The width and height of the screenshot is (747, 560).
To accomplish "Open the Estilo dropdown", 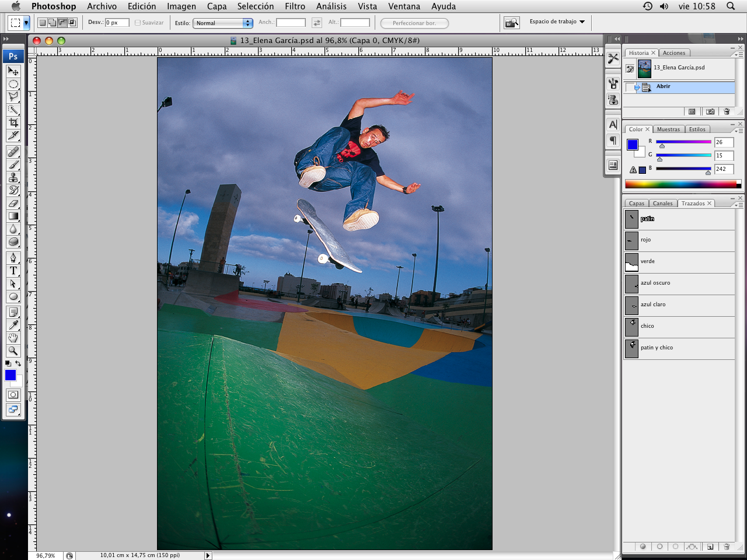I will pyautogui.click(x=224, y=23).
